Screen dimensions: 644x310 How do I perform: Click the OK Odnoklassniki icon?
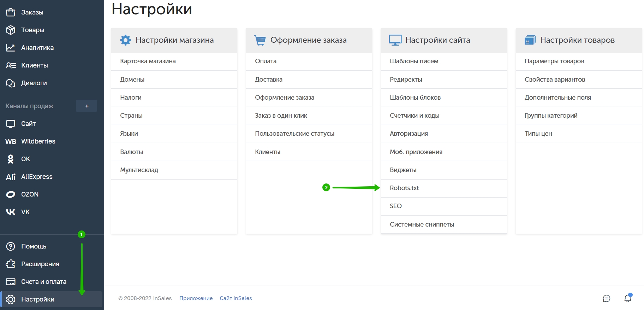click(x=11, y=159)
